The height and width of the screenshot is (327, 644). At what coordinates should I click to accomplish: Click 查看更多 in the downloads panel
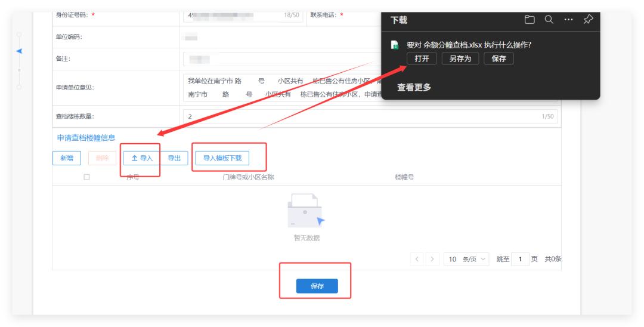click(414, 87)
